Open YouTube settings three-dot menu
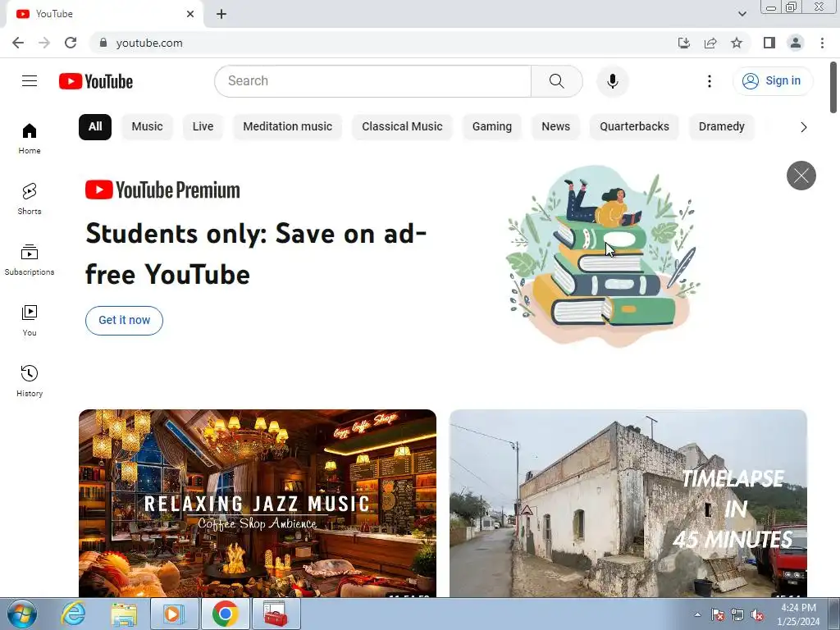The height and width of the screenshot is (630, 840). pos(710,81)
